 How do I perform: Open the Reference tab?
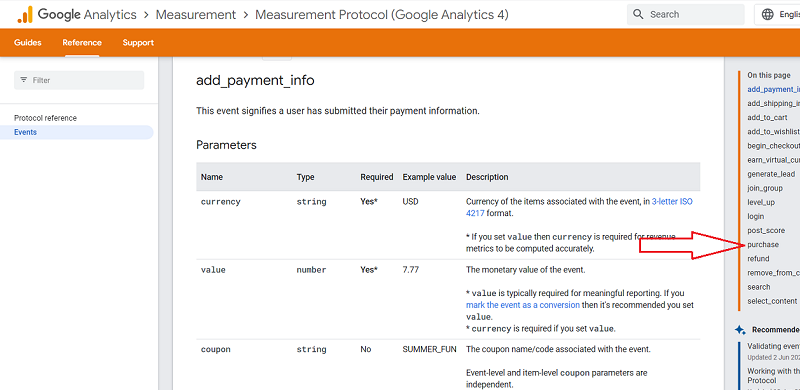[82, 42]
